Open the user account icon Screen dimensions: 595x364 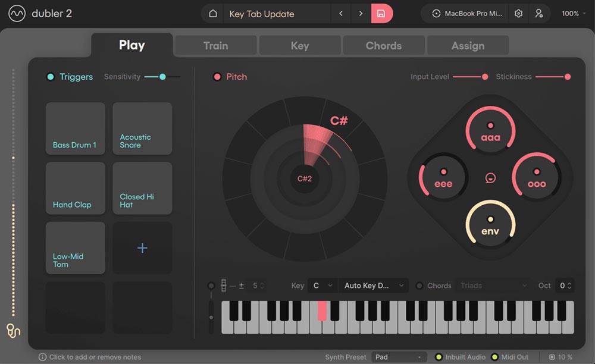click(538, 14)
